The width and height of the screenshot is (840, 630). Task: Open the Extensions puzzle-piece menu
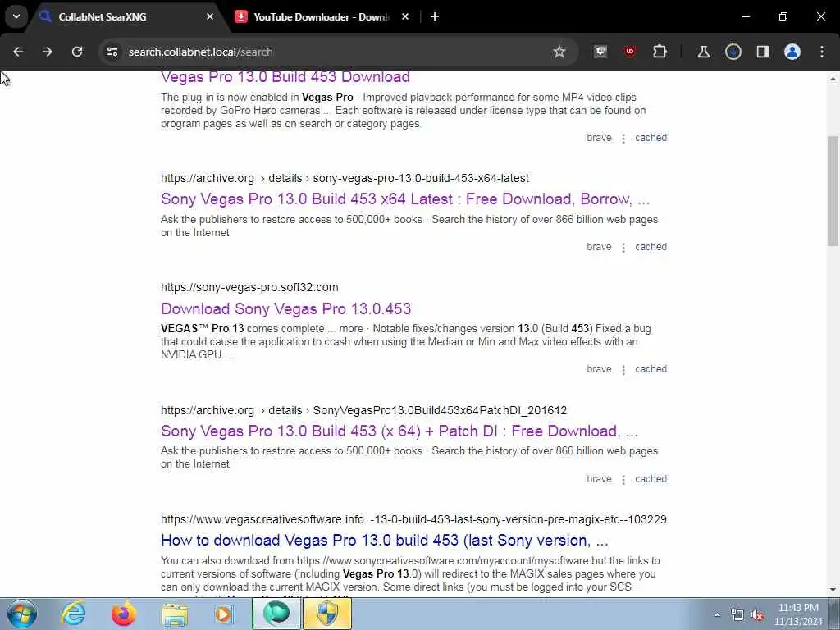tap(660, 52)
